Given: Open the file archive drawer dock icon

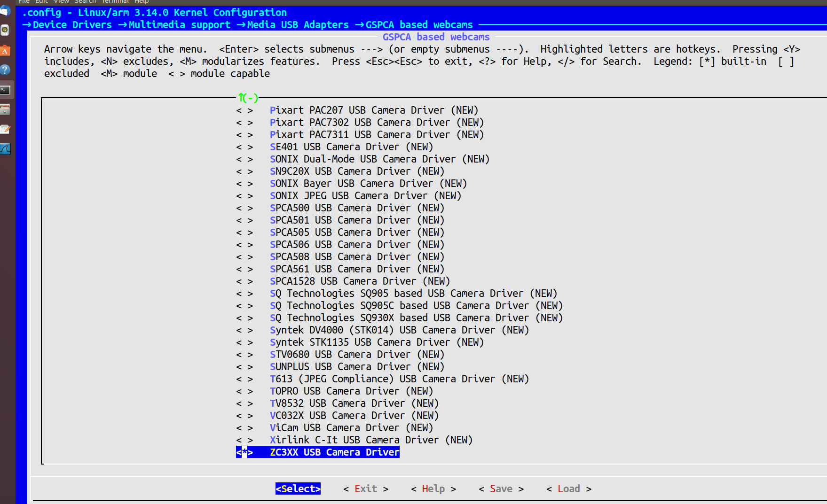Looking at the screenshot, I should coord(5,109).
